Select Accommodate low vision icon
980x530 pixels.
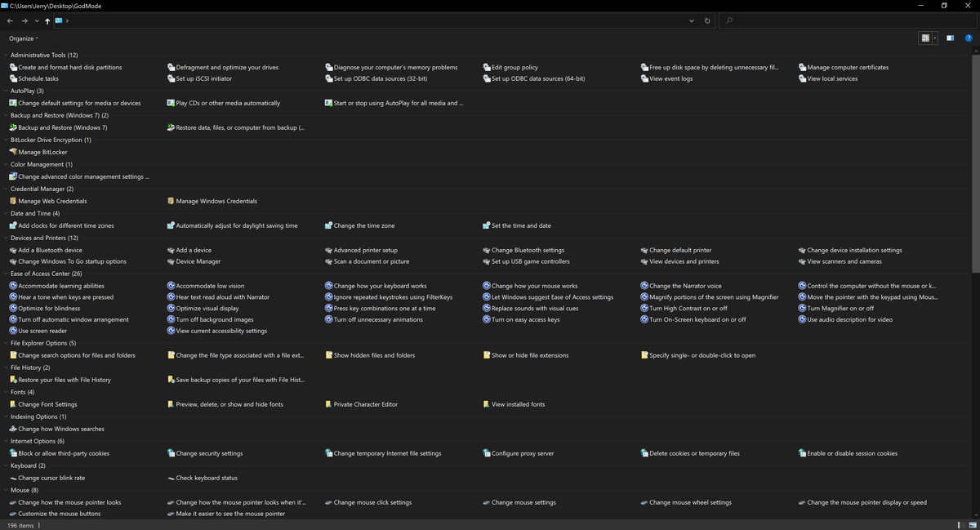point(171,287)
